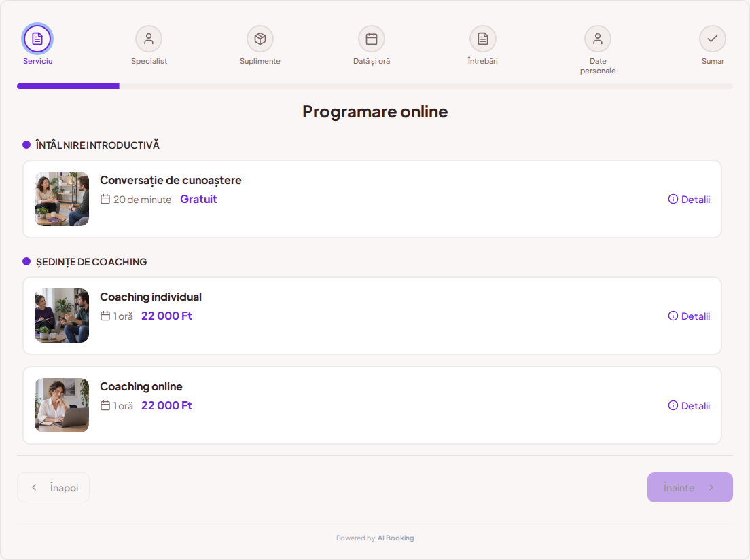
Task: Click calendar icon beside 20 de minute
Action: pos(105,200)
